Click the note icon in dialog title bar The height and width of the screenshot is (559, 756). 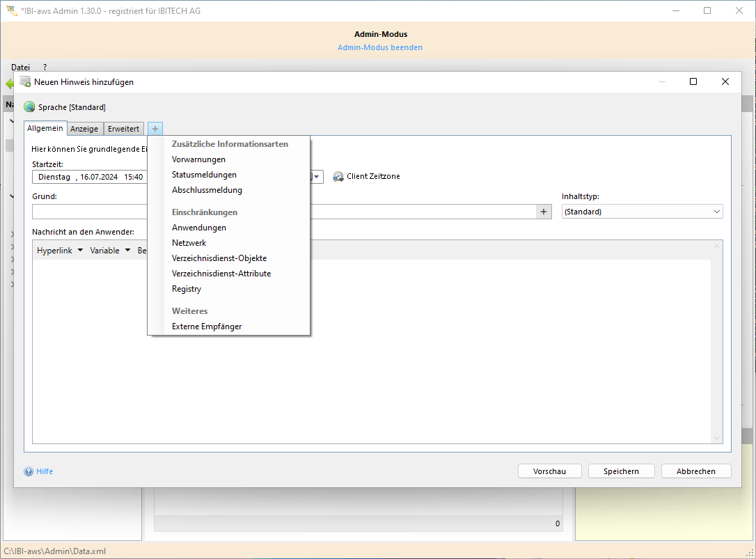point(25,81)
